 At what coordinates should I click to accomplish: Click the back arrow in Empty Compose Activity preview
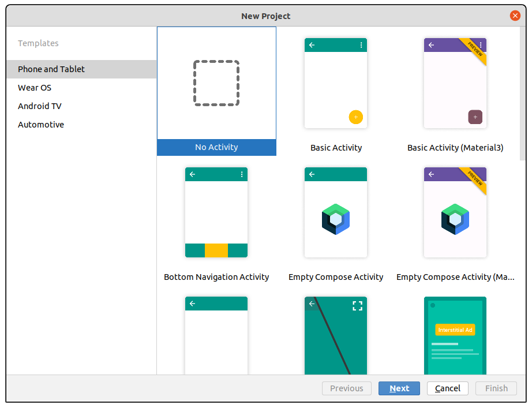312,174
